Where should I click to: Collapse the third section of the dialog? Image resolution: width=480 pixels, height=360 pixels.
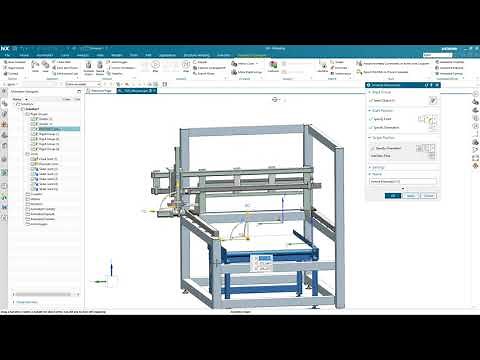(x=370, y=138)
